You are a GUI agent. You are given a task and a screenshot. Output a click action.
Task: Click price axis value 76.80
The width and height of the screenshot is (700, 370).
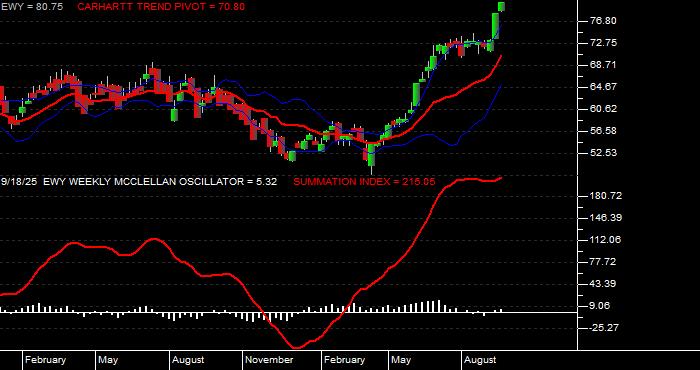(x=604, y=21)
